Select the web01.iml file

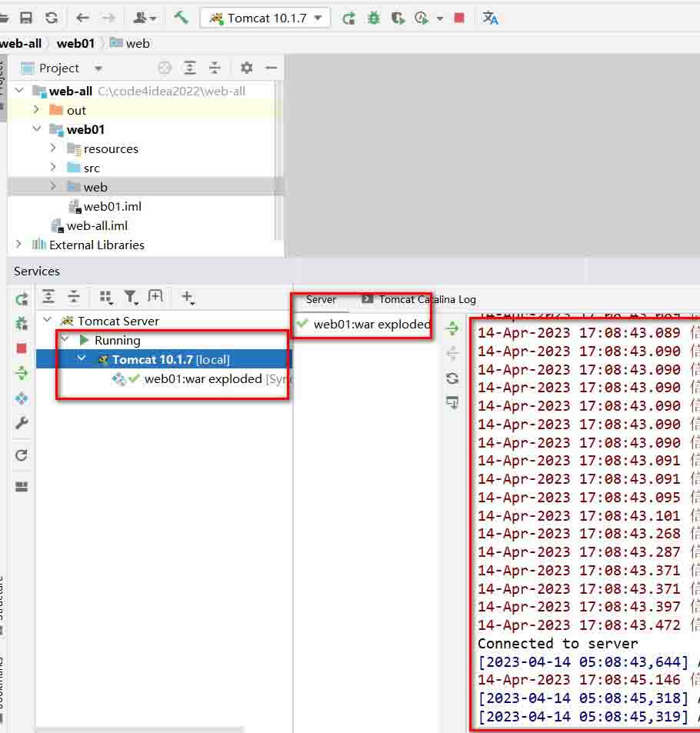point(112,206)
